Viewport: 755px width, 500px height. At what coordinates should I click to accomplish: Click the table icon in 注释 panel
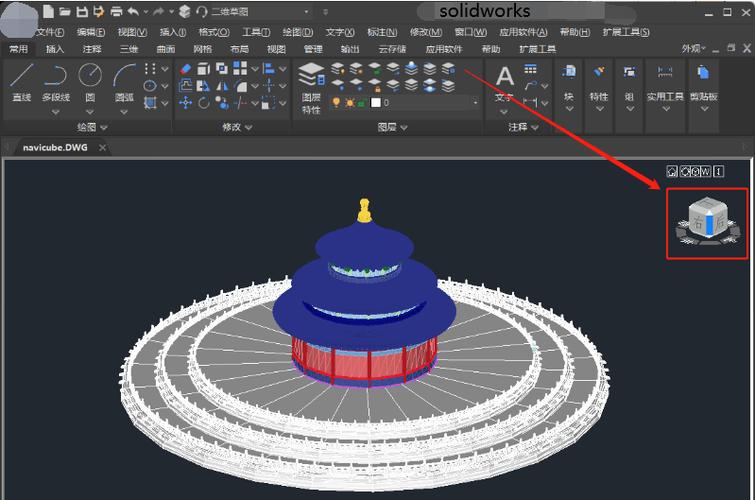coord(530,69)
